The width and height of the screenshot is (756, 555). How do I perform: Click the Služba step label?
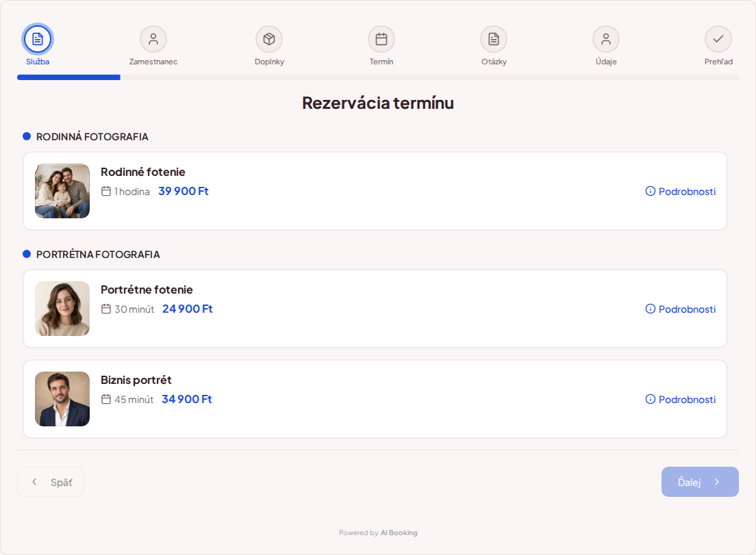coord(38,62)
